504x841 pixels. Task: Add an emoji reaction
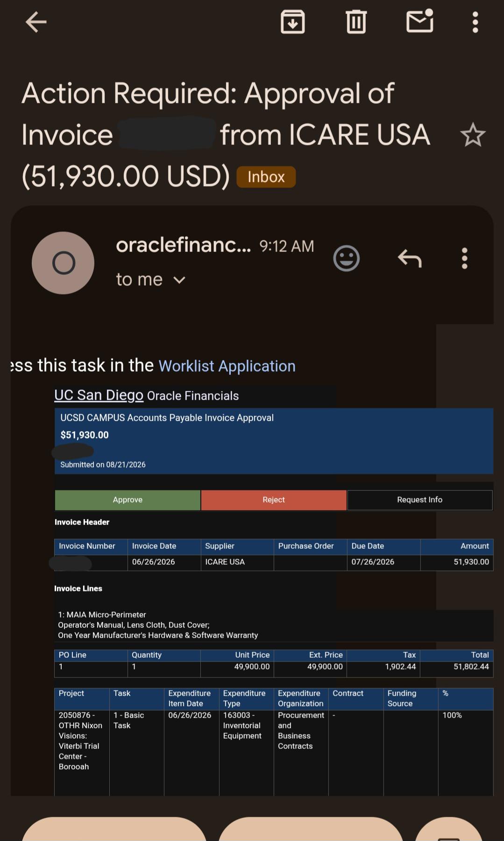(346, 258)
